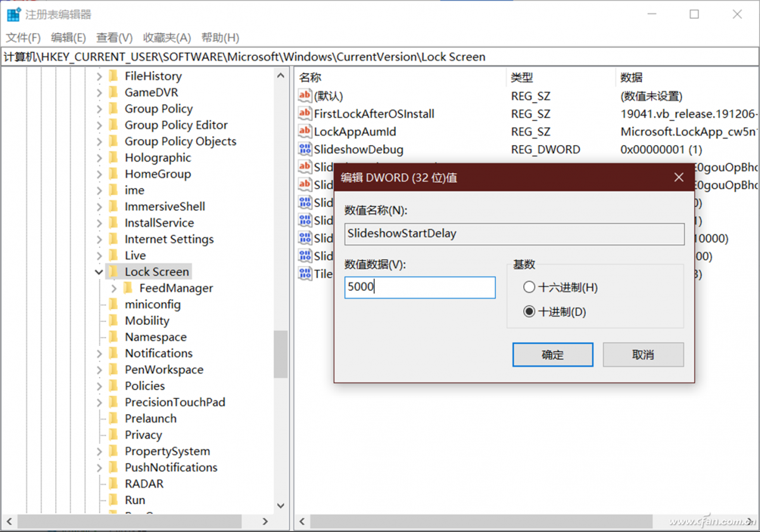
Task: Select the FeedManager folder icon
Action: 129,288
